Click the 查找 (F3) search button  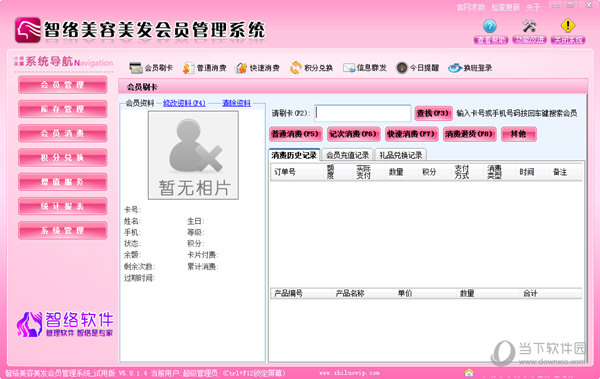pos(434,113)
